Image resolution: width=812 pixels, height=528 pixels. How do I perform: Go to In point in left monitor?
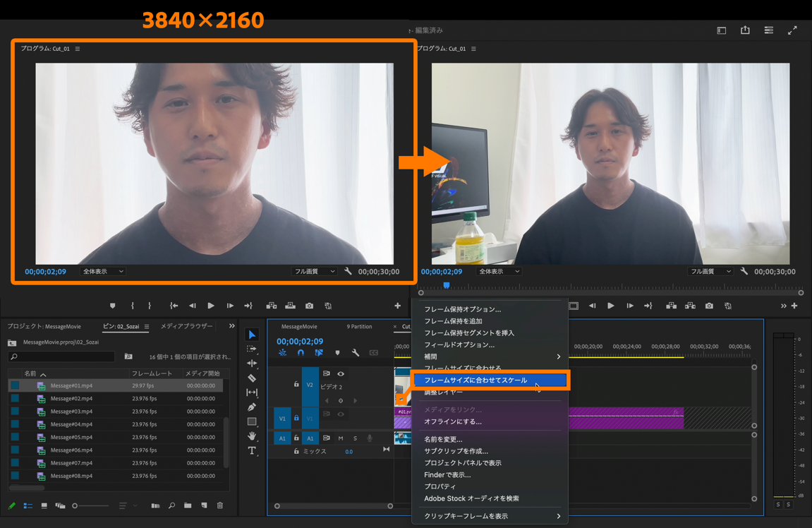174,306
